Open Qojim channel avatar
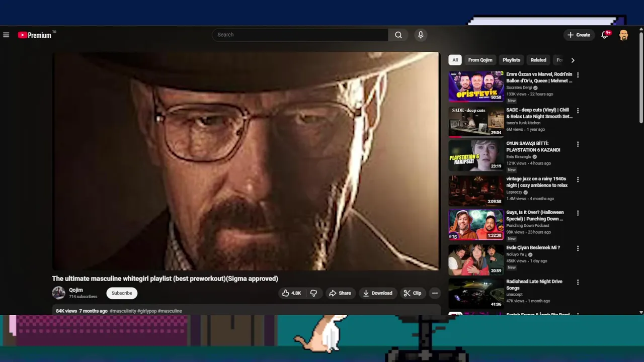This screenshot has height=362, width=644. 59,293
